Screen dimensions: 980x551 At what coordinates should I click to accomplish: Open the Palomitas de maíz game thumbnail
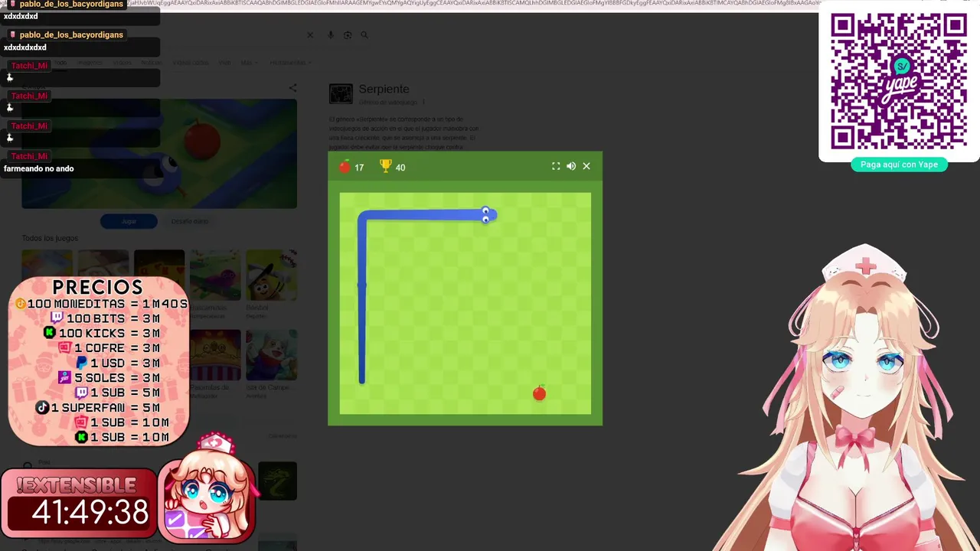[x=215, y=355]
